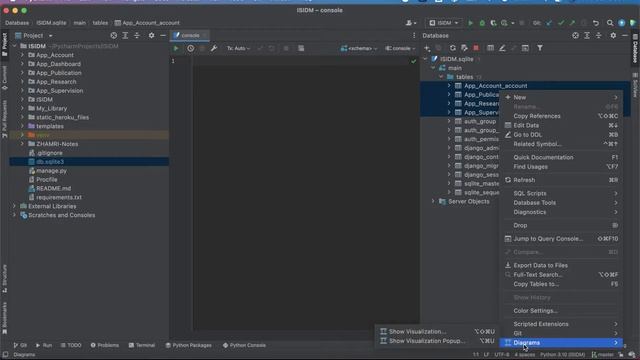This screenshot has height=360, width=640.
Task: Expand the templates folder
Action: [22, 126]
